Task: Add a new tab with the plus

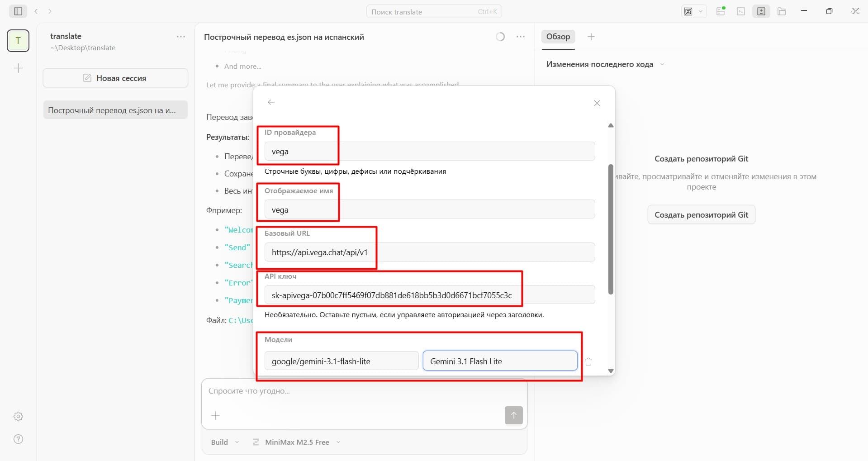Action: [591, 37]
